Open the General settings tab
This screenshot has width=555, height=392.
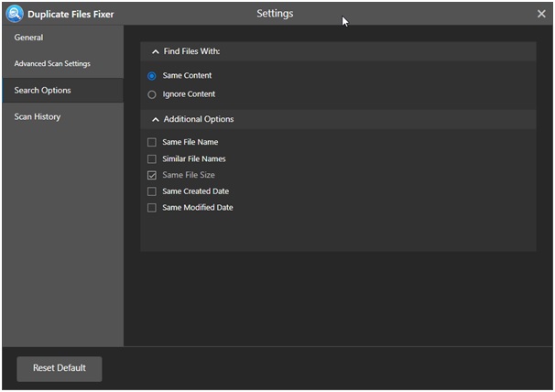click(x=28, y=38)
